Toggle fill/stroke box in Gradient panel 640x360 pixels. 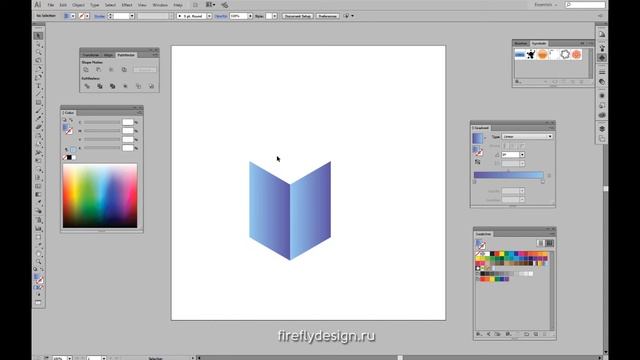click(x=478, y=151)
